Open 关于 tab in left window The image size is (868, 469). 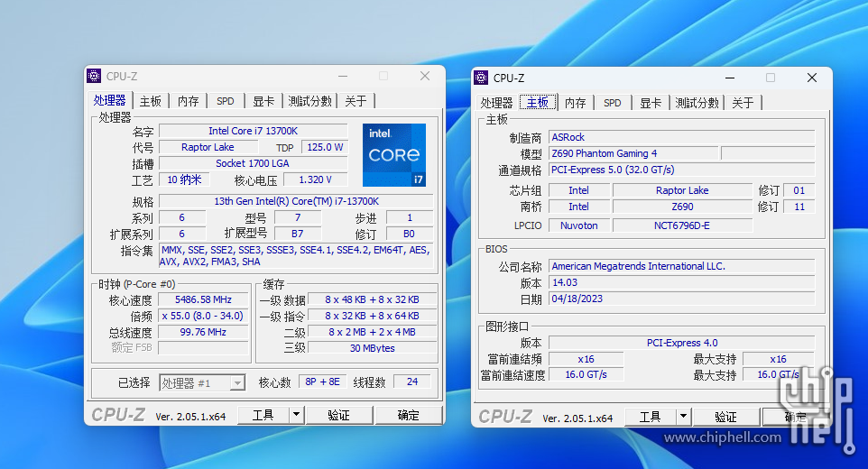coord(356,101)
